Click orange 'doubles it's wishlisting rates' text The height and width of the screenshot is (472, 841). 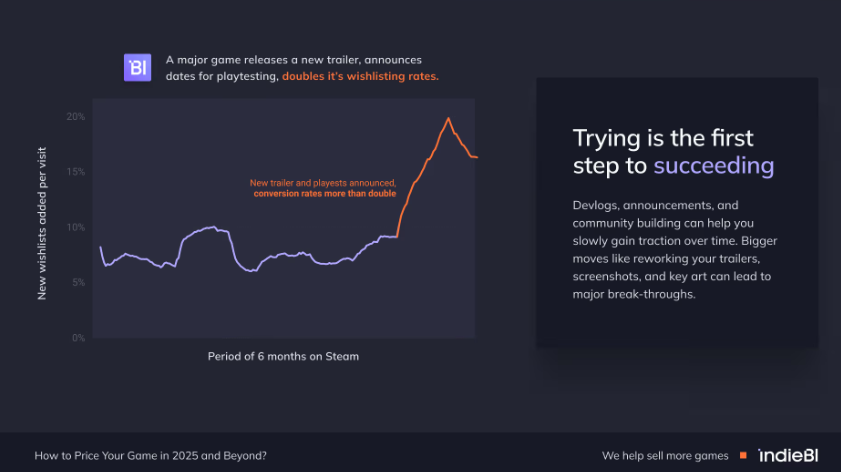click(x=360, y=76)
